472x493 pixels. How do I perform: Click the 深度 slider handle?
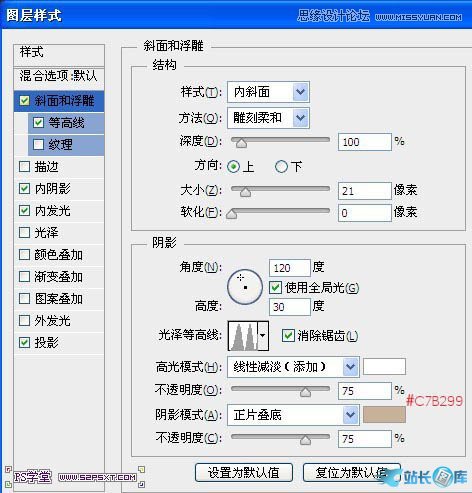click(241, 143)
